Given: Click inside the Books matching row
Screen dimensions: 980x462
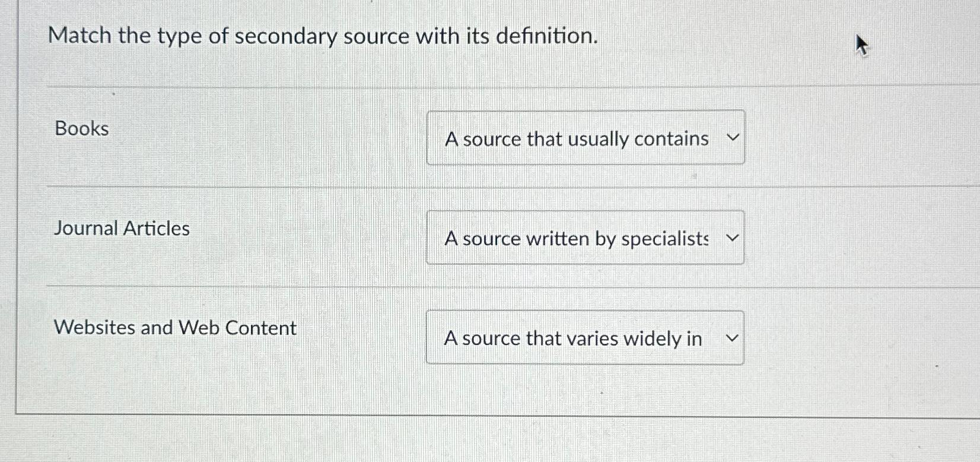Looking at the screenshot, I should (x=297, y=137).
